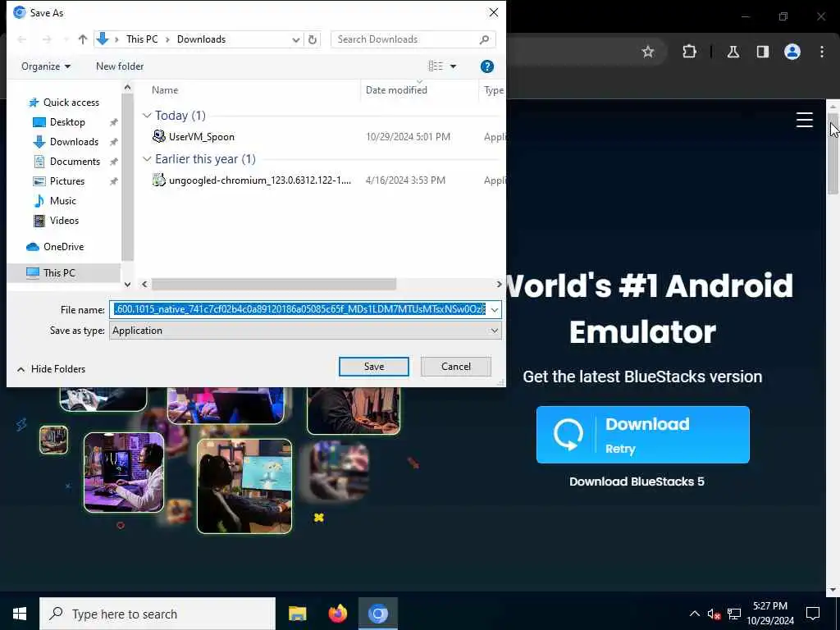This screenshot has height=630, width=840.
Task: Click the Chromium taskbar icon
Action: pos(377,614)
